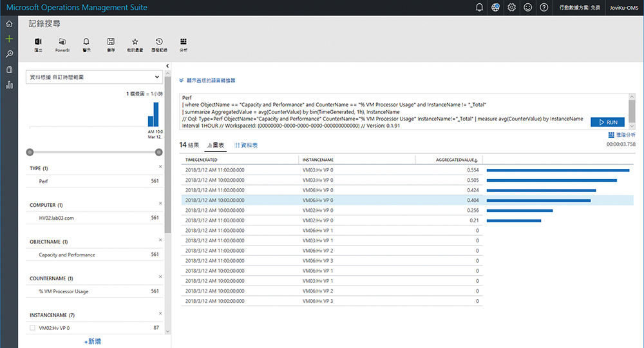Viewport: 644px width, 348px height.
Task: Click the 0.424 aggregated value cell
Action: (x=473, y=190)
